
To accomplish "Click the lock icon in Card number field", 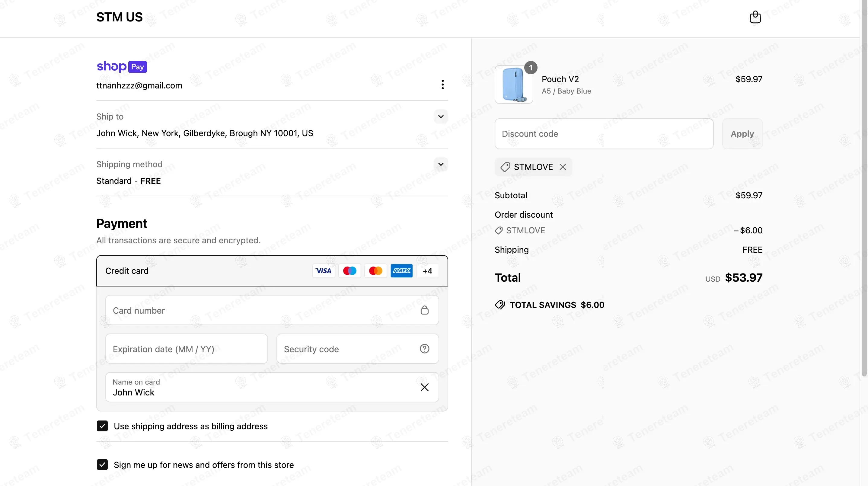I will (x=424, y=310).
